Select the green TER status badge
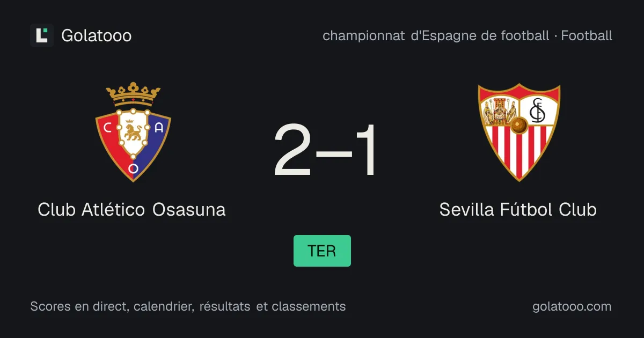 (x=322, y=251)
